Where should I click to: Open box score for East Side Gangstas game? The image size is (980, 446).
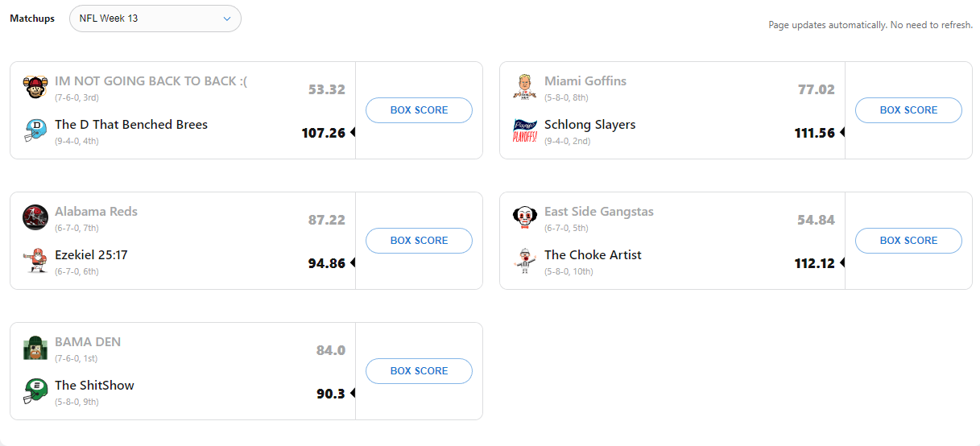(908, 241)
